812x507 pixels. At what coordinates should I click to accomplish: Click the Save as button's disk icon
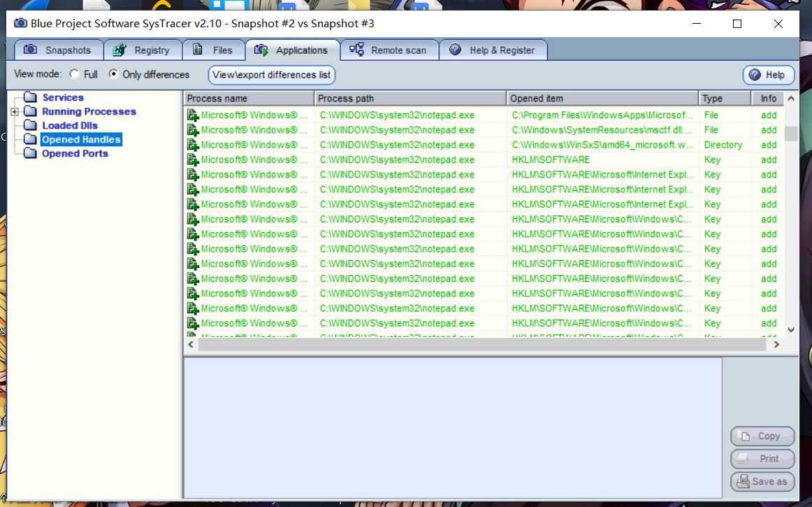[x=743, y=481]
